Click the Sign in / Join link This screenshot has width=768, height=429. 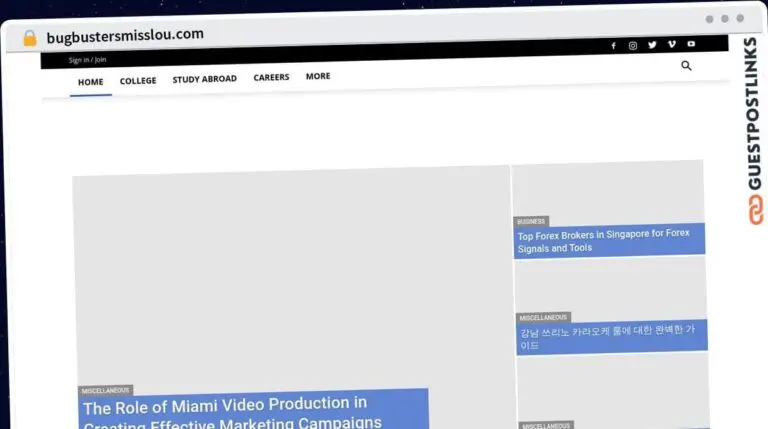[87, 60]
